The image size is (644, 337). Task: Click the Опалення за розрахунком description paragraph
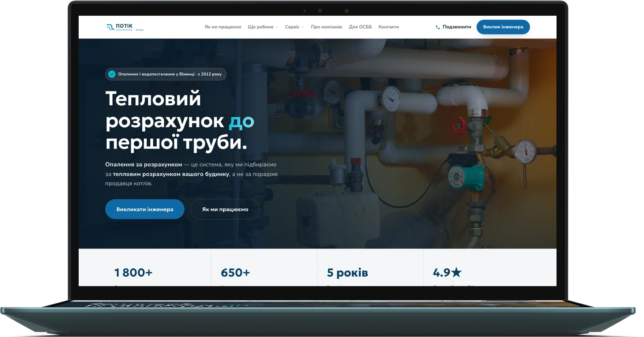tap(191, 174)
